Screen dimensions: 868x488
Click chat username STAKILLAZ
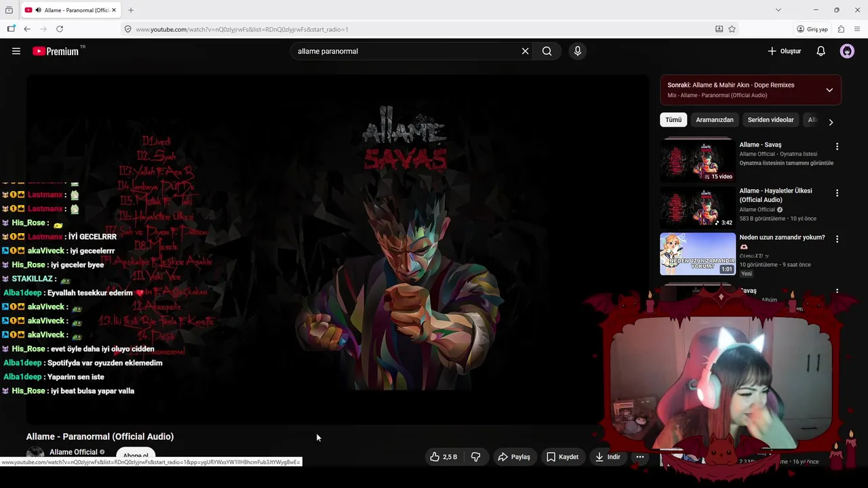(x=32, y=279)
